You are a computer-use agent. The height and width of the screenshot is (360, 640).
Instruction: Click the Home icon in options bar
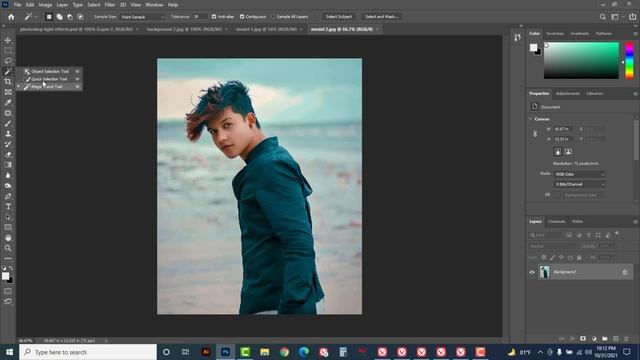(x=11, y=17)
